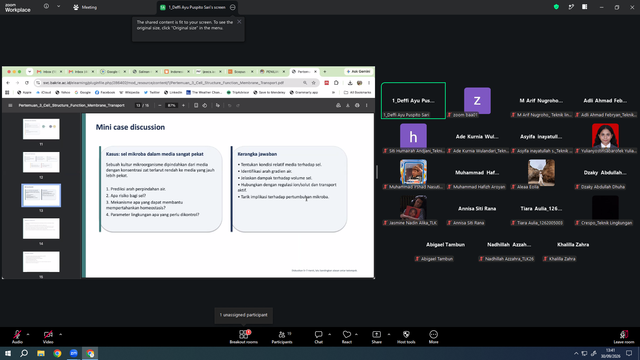640x360 pixels.
Task: Select M Arif Nugroho participant tile
Action: click(541, 100)
